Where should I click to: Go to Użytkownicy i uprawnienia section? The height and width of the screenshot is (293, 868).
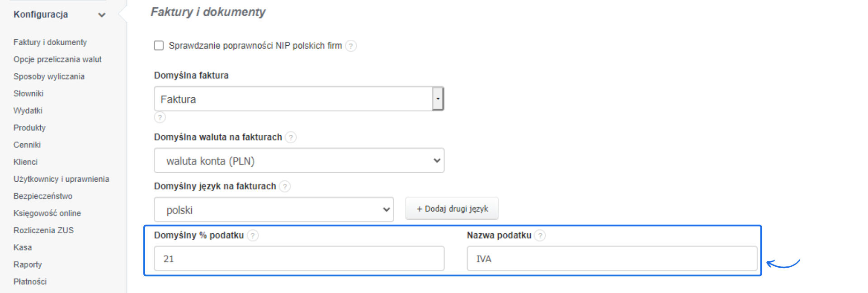click(61, 179)
